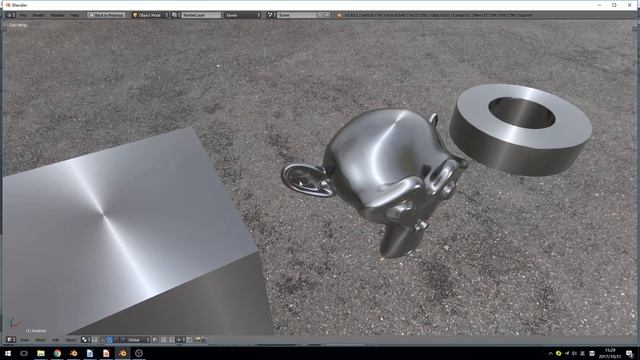Image resolution: width=640 pixels, height=360 pixels.
Task: Open the editor type selector in top header
Action: click(11, 15)
